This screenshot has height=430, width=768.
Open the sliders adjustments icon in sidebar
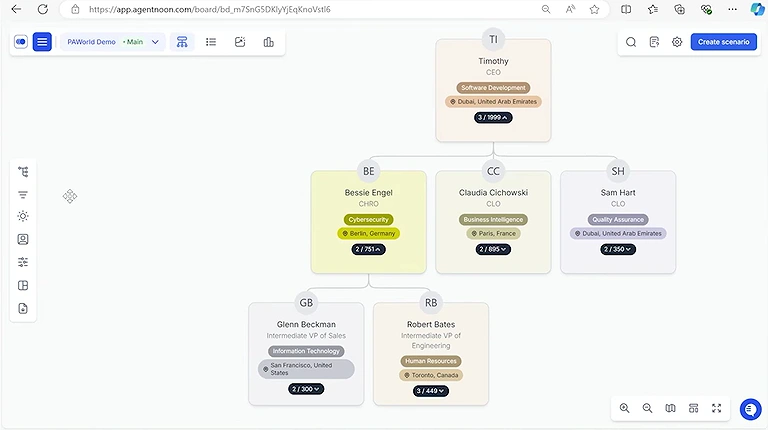pos(23,262)
